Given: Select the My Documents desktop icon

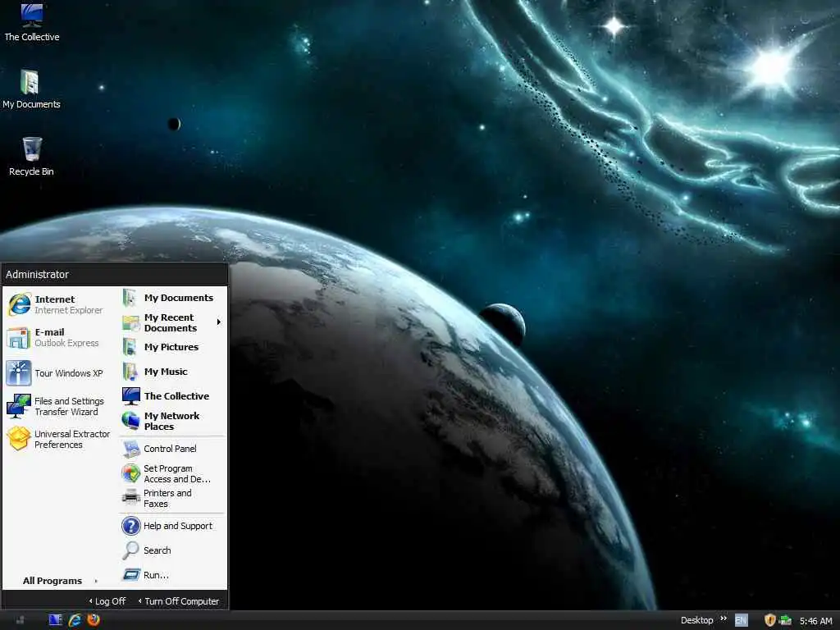Looking at the screenshot, I should 31,89.
